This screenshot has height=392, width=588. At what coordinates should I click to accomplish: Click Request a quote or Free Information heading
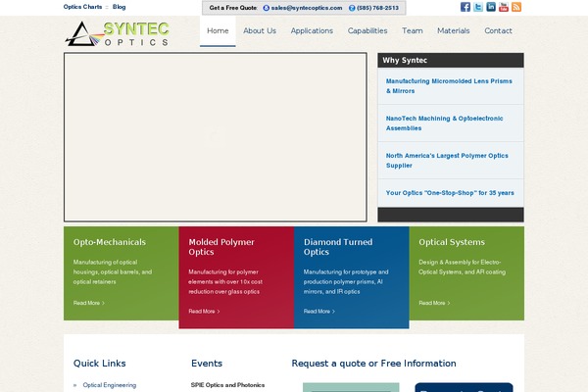[x=374, y=364]
